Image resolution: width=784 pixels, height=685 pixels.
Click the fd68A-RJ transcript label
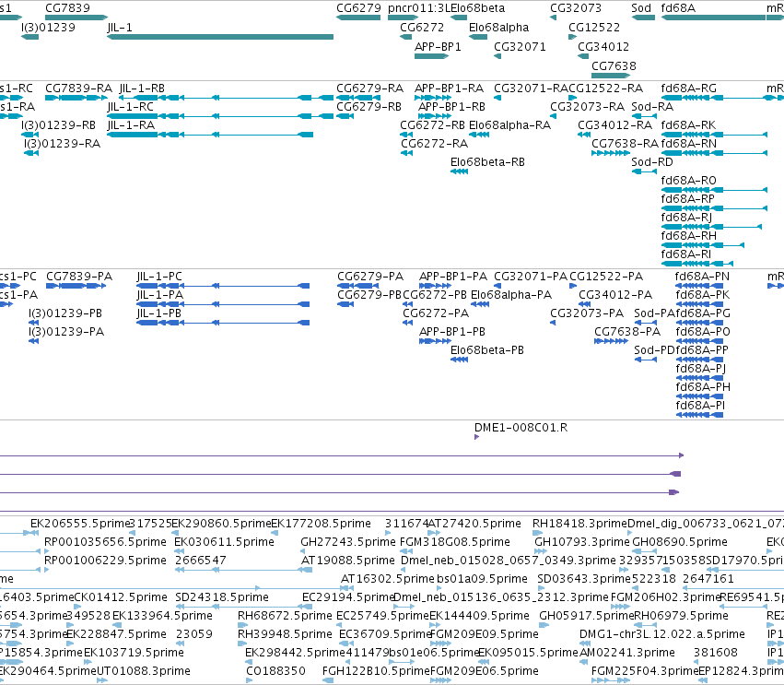(x=686, y=218)
